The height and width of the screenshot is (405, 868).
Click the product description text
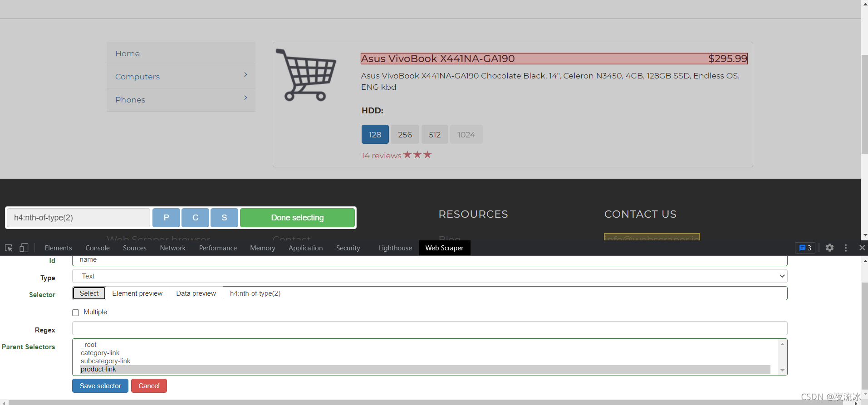pos(550,82)
